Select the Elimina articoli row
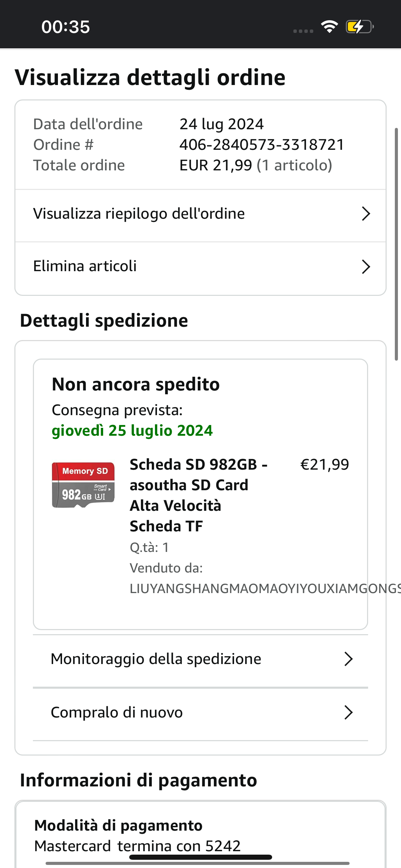Image resolution: width=401 pixels, height=868 pixels. 85,266
